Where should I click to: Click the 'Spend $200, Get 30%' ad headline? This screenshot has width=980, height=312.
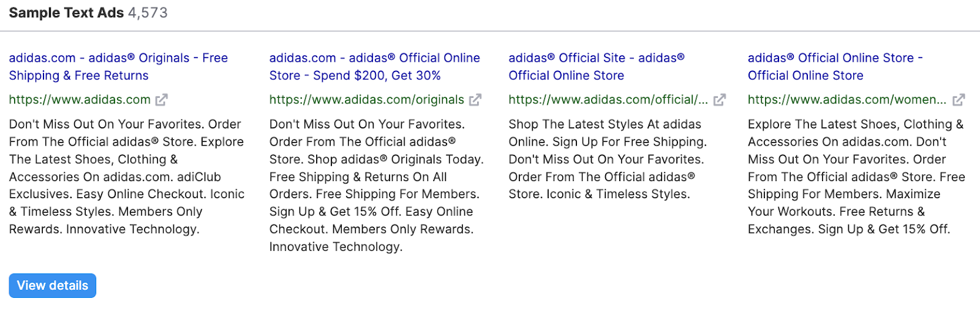375,67
